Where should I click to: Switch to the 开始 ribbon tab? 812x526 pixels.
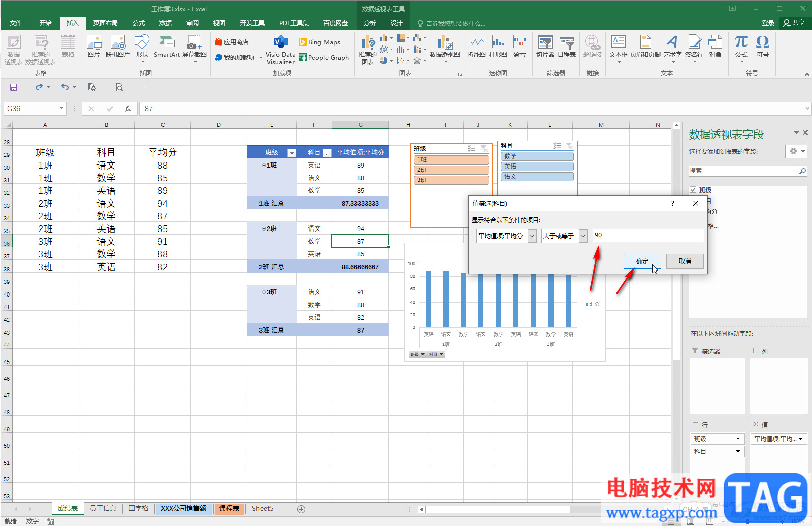point(46,23)
